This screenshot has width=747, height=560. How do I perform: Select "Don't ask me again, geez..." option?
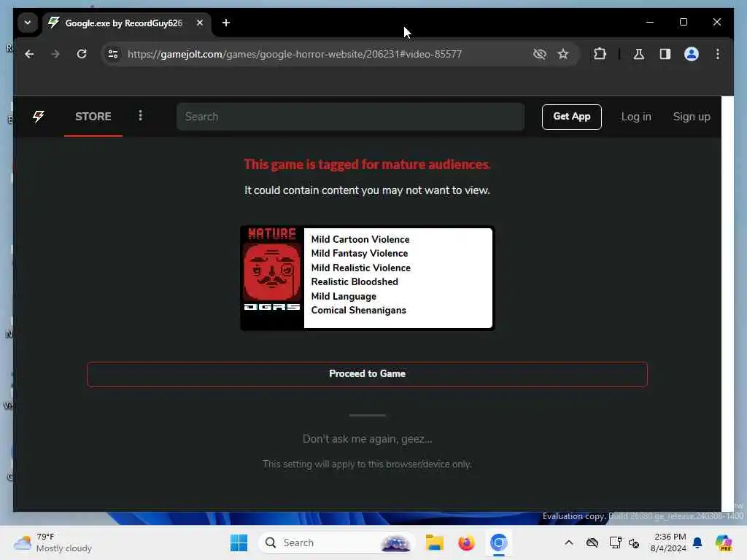click(x=368, y=438)
